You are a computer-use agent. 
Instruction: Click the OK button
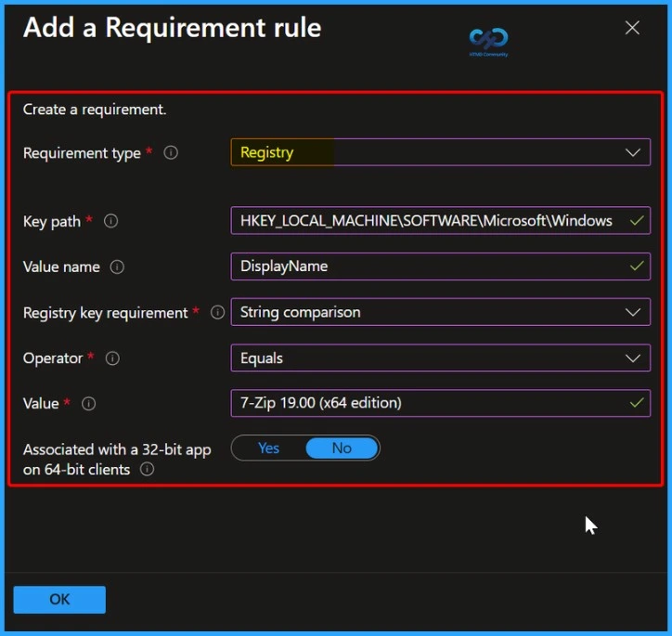(59, 600)
